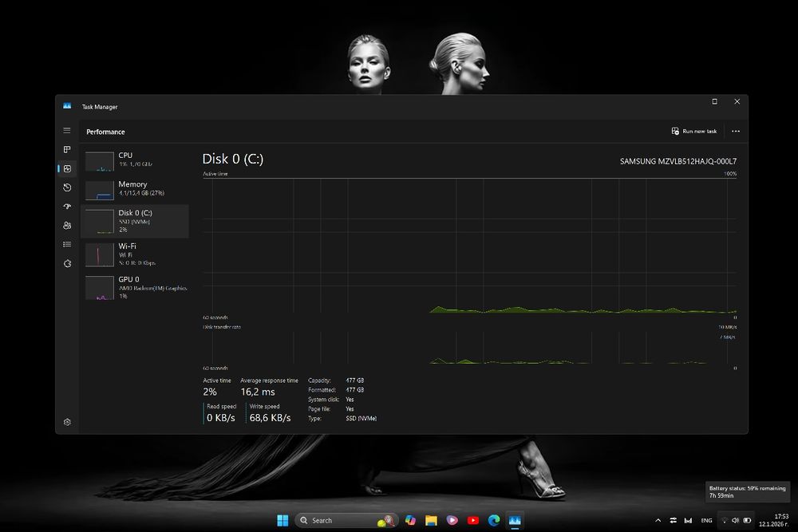Image resolution: width=798 pixels, height=532 pixels.
Task: Click the disk transfer rate graph
Action: [469, 348]
